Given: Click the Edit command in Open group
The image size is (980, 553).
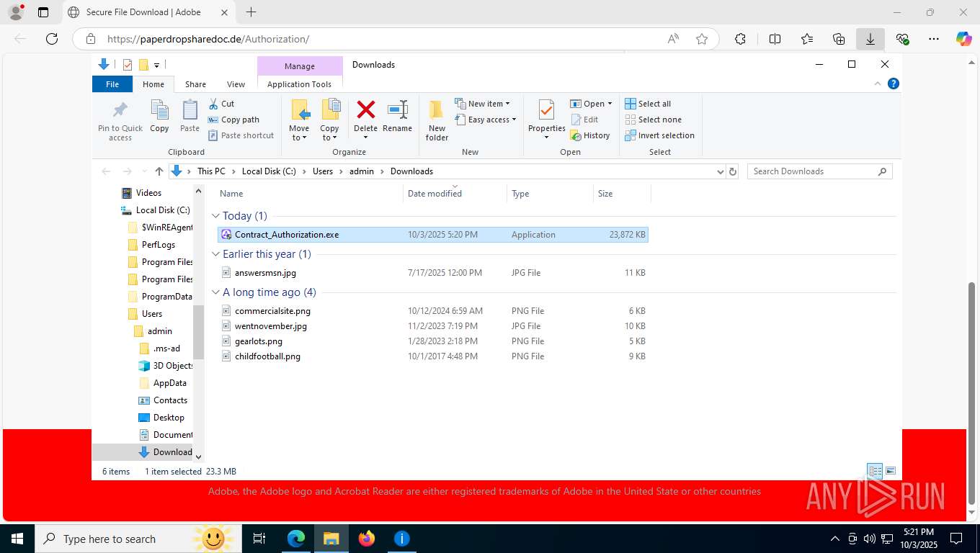Looking at the screenshot, I should [584, 120].
